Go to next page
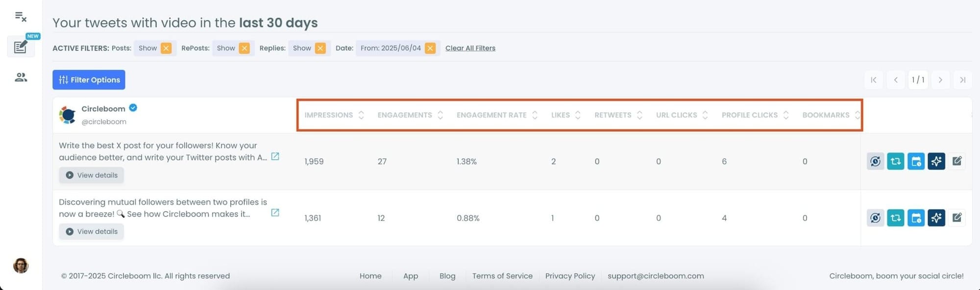 940,80
